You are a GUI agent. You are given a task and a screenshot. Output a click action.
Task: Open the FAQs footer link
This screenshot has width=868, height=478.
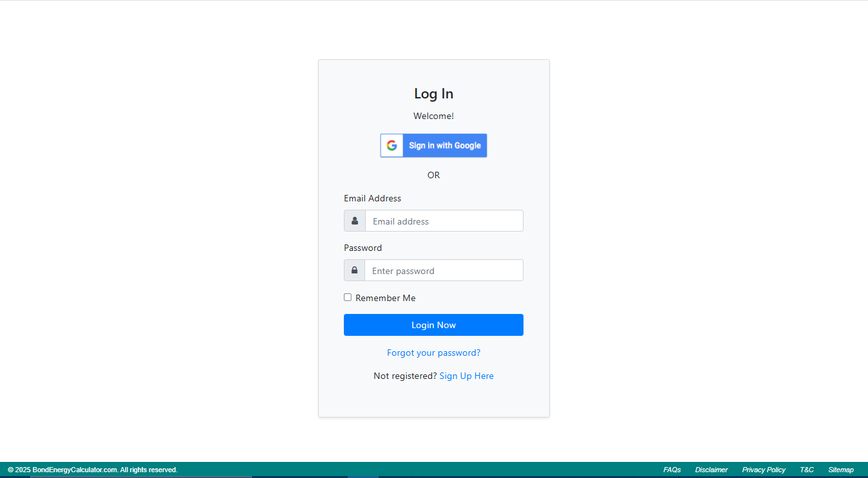click(672, 470)
